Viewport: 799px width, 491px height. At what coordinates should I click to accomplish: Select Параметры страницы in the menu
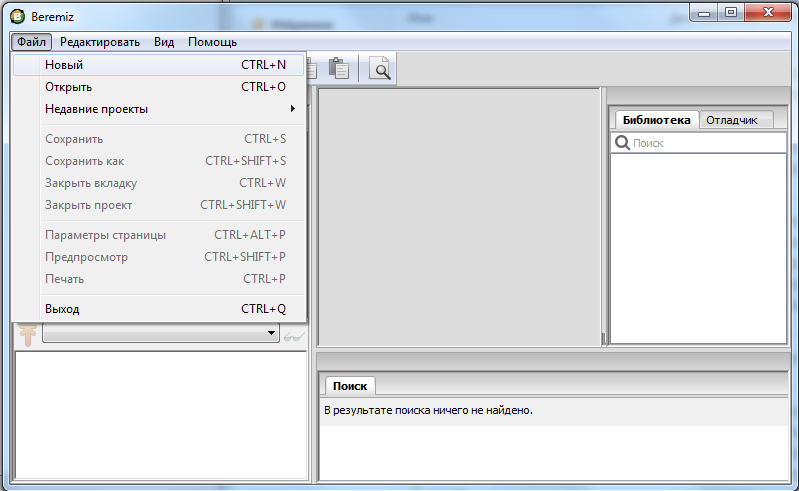click(x=105, y=235)
